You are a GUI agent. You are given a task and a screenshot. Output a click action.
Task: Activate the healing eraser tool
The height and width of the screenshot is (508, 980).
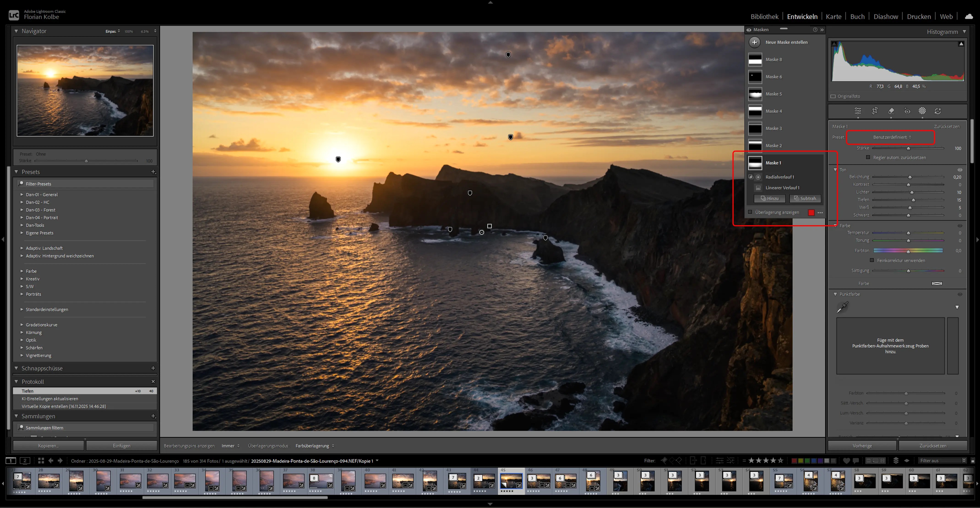(x=891, y=111)
